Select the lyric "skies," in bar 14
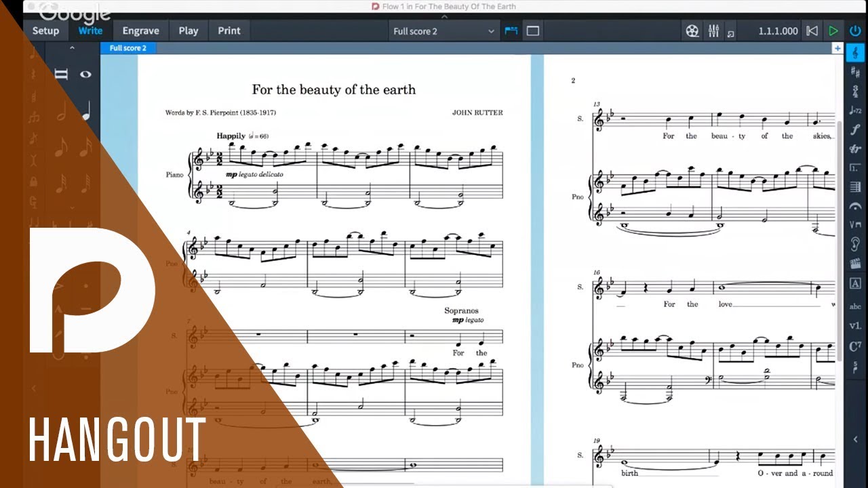The image size is (868, 488). click(x=822, y=136)
